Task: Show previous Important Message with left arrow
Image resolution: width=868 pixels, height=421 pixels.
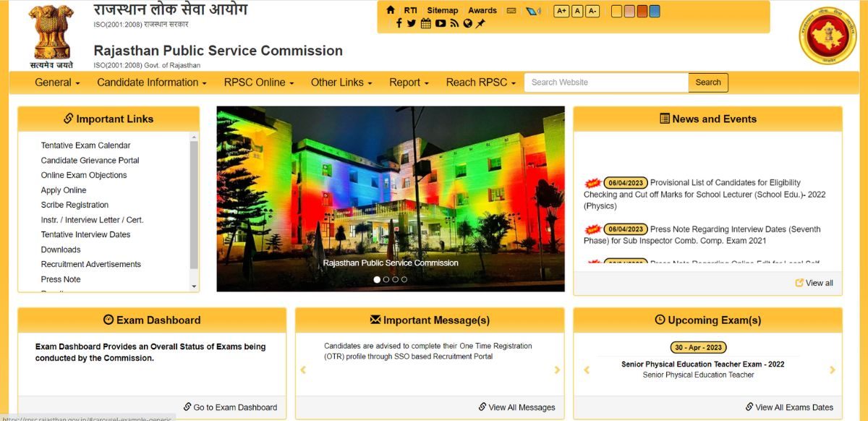Action: pyautogui.click(x=303, y=370)
